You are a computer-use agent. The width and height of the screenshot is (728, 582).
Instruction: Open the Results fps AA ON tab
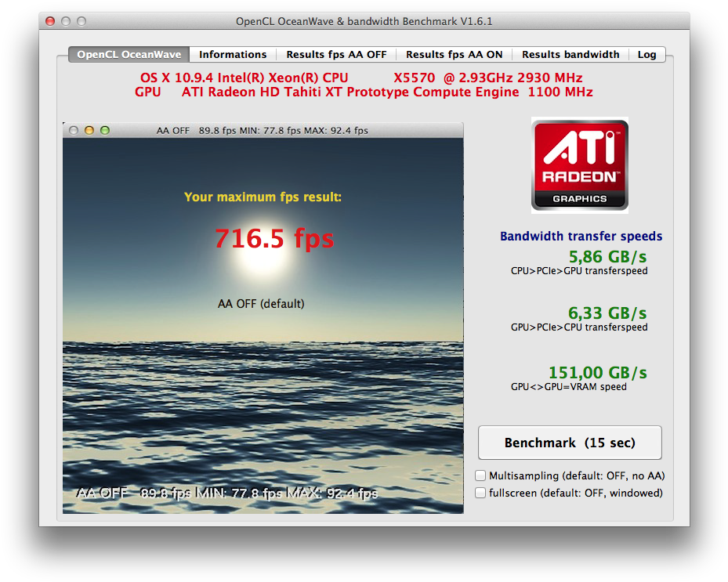coord(454,54)
